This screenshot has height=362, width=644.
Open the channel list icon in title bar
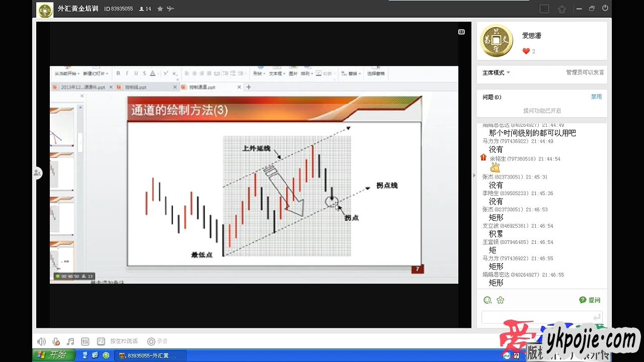[x=544, y=9]
